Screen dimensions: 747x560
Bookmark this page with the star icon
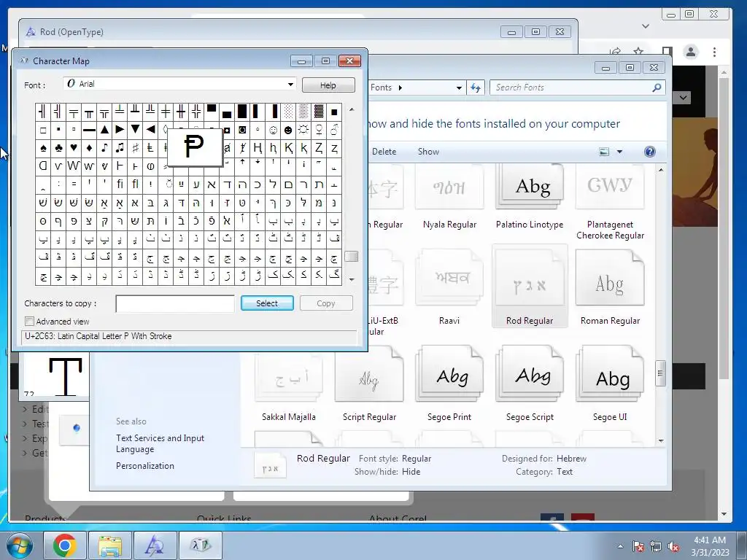(638, 52)
